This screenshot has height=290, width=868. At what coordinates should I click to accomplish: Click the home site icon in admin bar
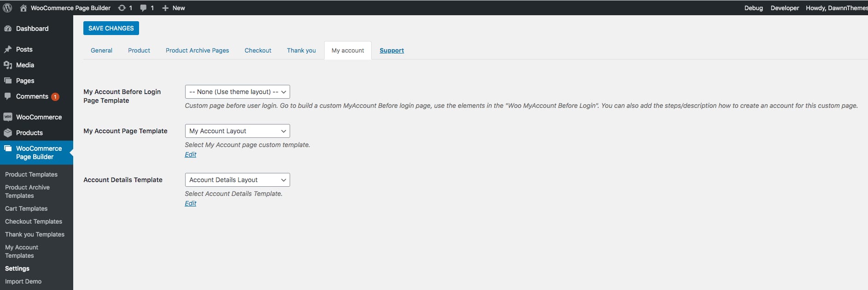[23, 8]
